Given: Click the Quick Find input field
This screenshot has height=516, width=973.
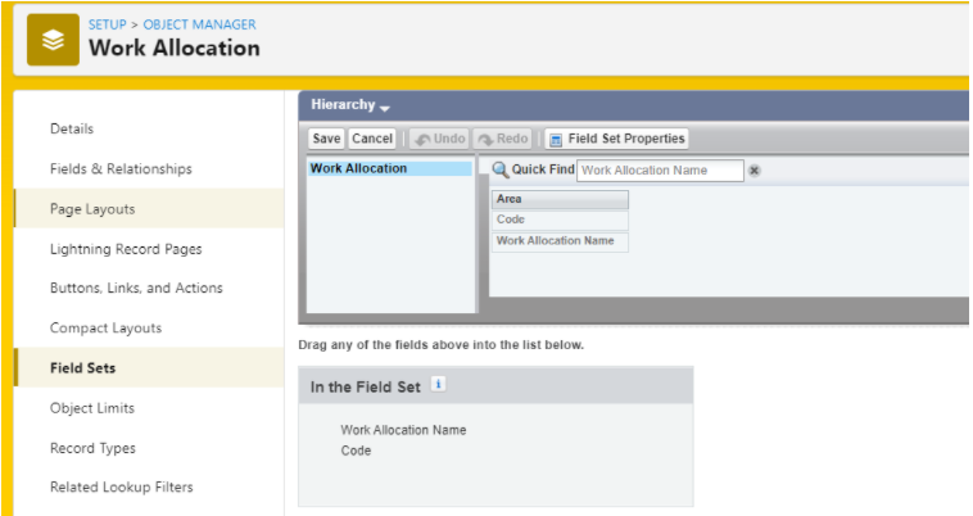Looking at the screenshot, I should click(x=660, y=171).
